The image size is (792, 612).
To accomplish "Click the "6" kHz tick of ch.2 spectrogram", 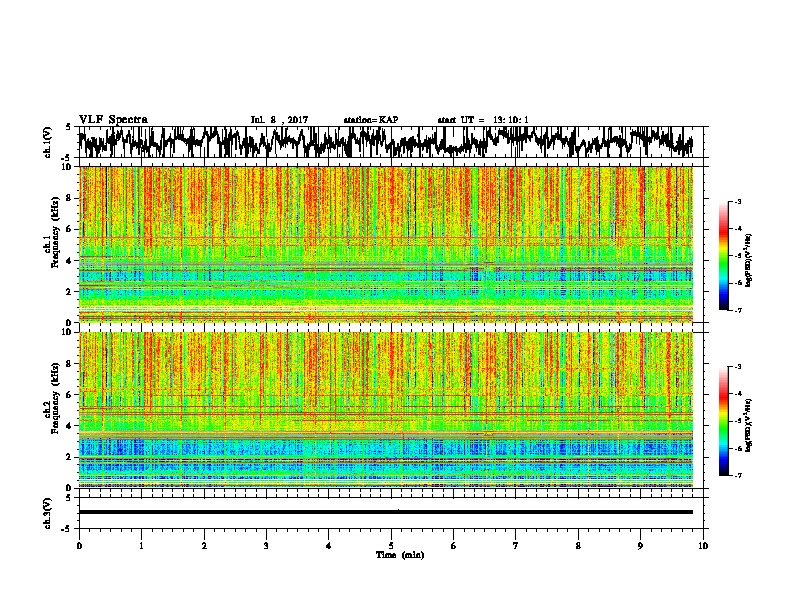I will (x=71, y=394).
